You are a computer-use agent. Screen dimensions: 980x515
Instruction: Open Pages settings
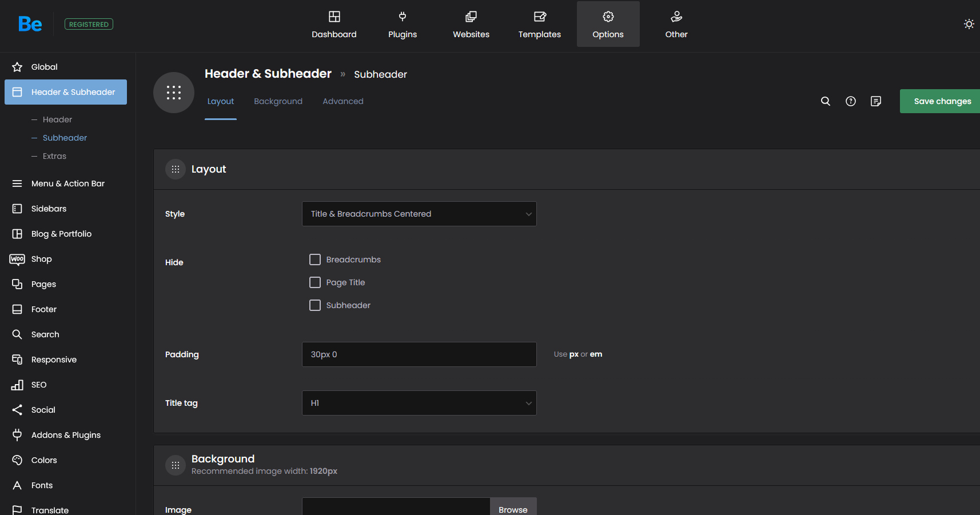point(66,284)
